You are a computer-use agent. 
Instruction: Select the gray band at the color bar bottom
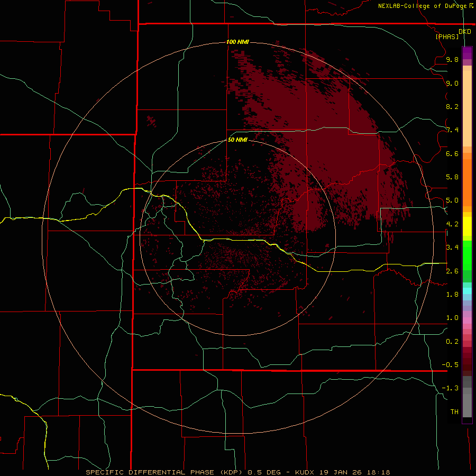click(x=467, y=397)
